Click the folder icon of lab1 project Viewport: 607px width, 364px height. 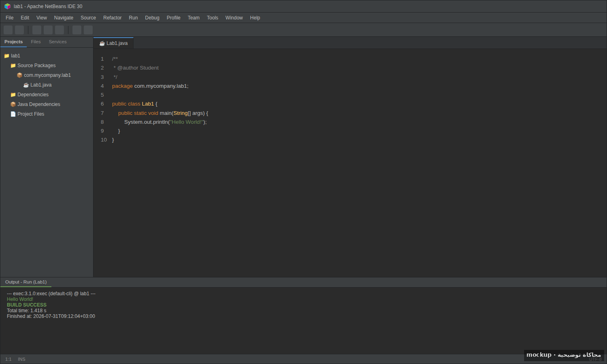coord(6,56)
